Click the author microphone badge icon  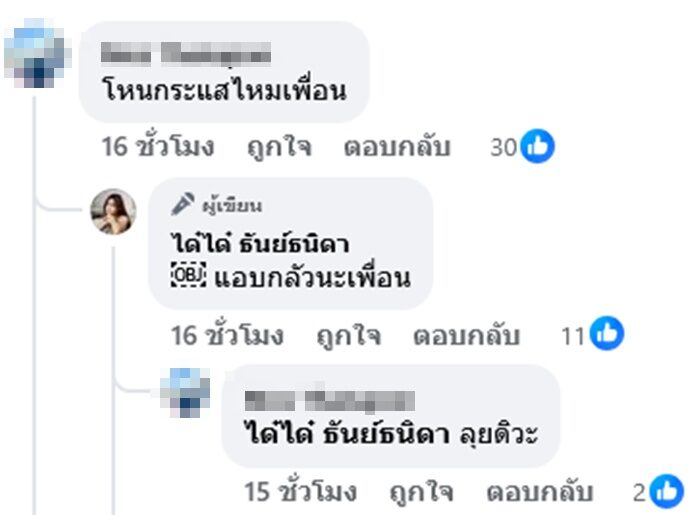(x=183, y=204)
